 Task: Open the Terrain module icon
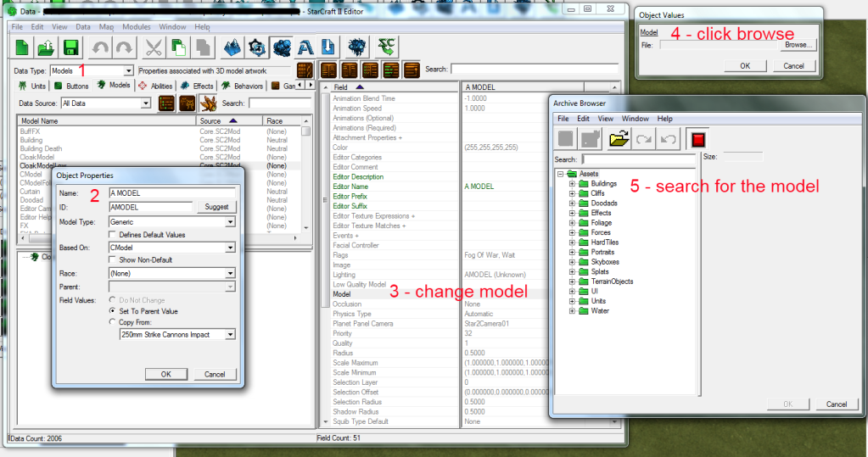(232, 47)
